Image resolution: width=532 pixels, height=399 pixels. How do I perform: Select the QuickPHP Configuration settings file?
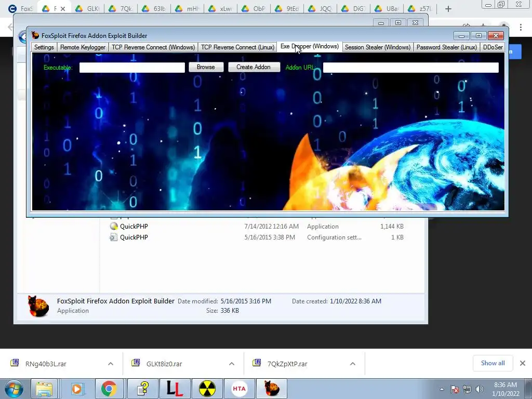click(x=257, y=237)
